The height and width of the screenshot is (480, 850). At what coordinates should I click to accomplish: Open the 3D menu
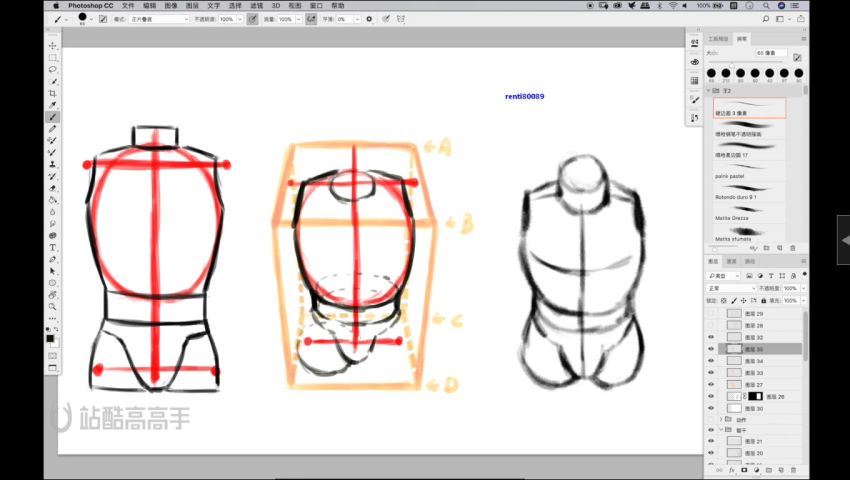[x=275, y=5]
